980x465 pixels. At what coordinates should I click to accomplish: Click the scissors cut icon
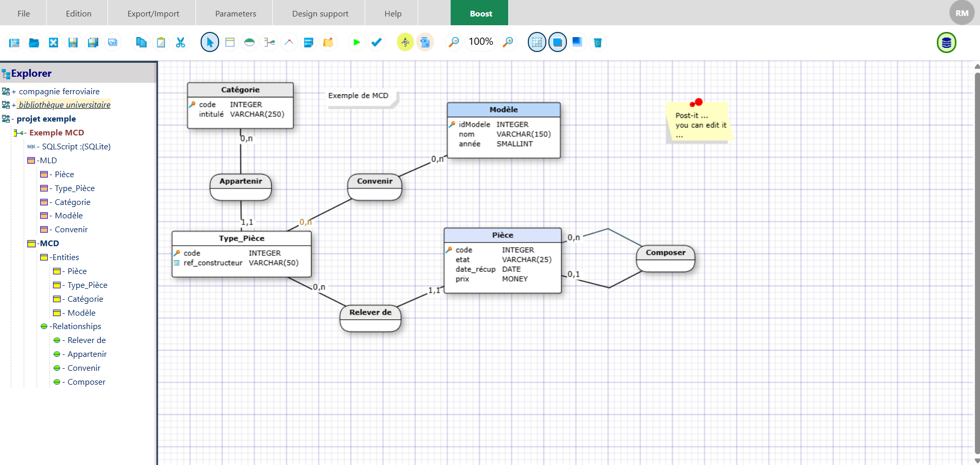point(181,42)
